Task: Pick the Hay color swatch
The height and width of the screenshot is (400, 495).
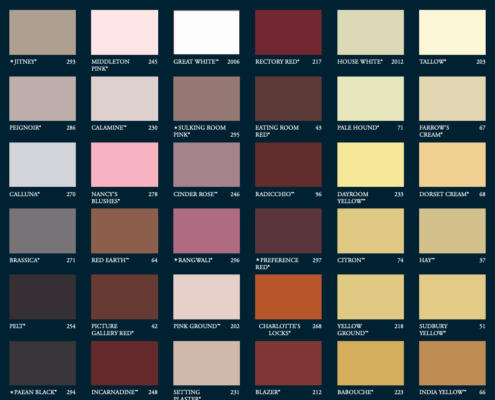Action: (452, 231)
